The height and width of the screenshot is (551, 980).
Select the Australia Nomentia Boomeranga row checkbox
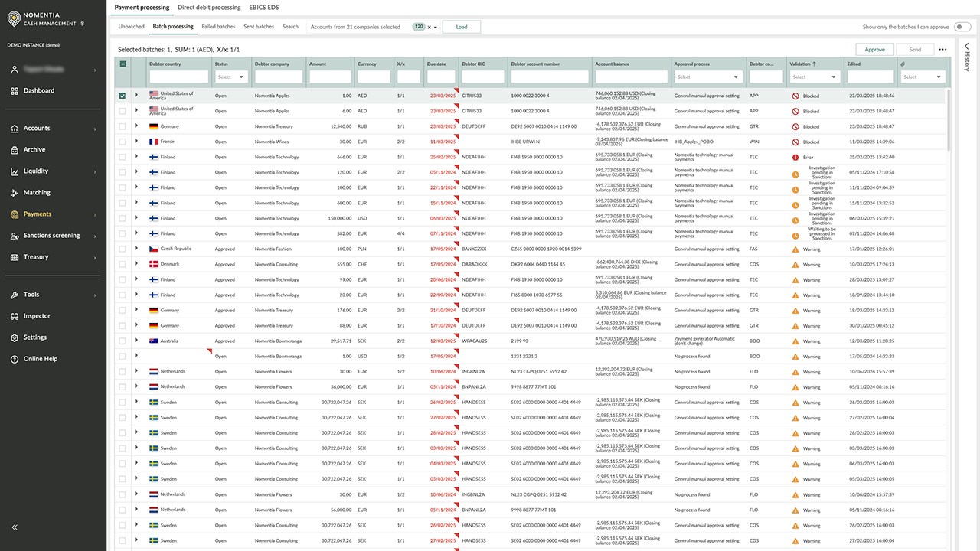point(122,341)
